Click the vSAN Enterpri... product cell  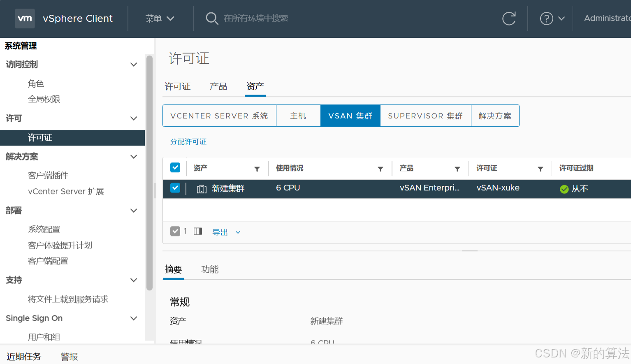click(430, 188)
